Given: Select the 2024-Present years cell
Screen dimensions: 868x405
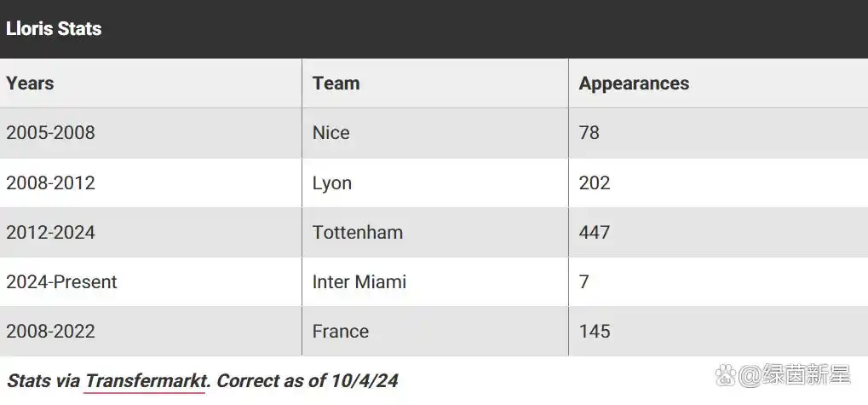Looking at the screenshot, I should tap(151, 281).
